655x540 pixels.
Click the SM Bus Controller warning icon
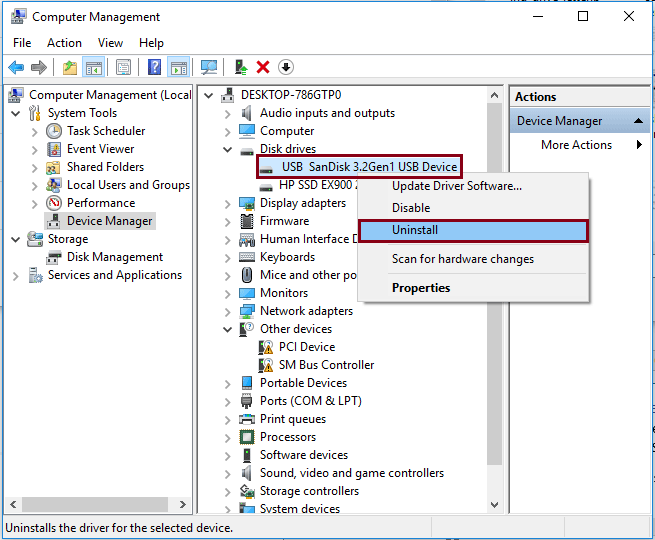pos(266,365)
